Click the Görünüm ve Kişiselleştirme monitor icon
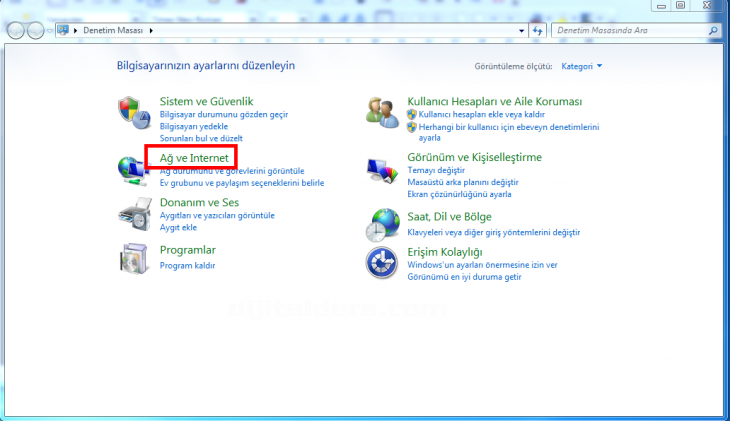The width and height of the screenshot is (730, 421). pos(382,171)
